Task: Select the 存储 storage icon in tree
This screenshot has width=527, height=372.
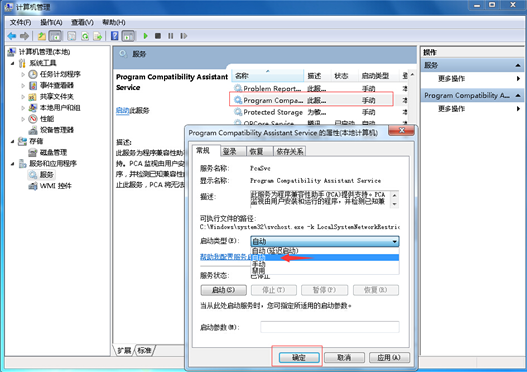Action: point(22,141)
